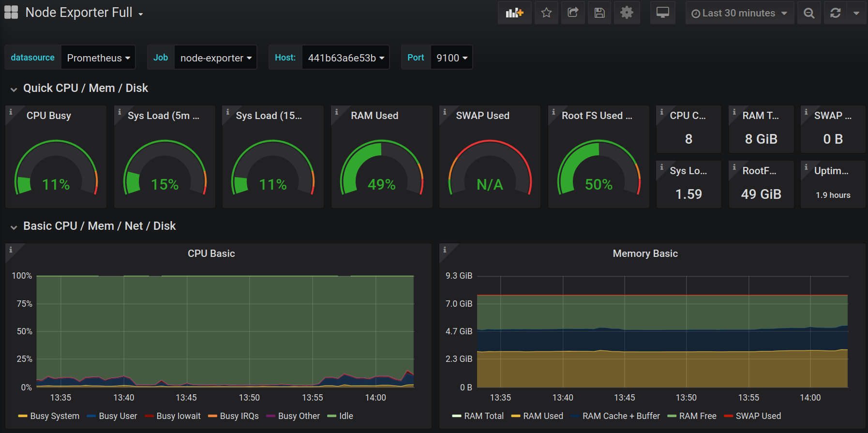The height and width of the screenshot is (433, 868).
Task: Show info icon on RAM Used panel
Action: point(337,112)
